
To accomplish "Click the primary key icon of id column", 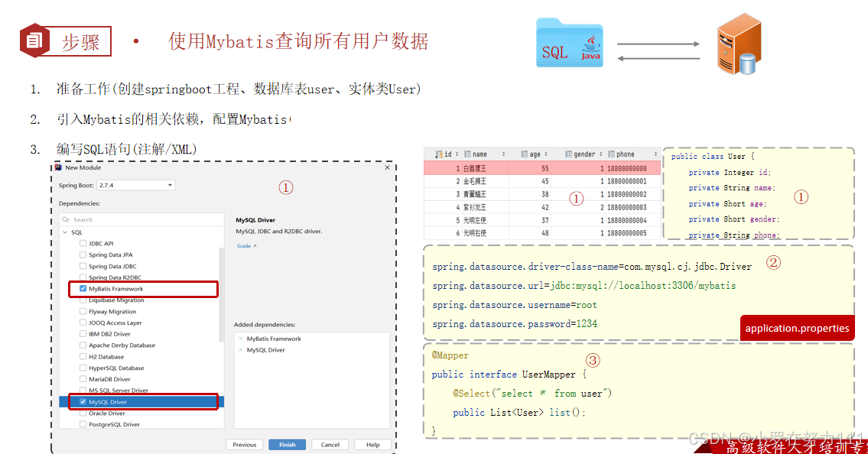I will (x=439, y=154).
